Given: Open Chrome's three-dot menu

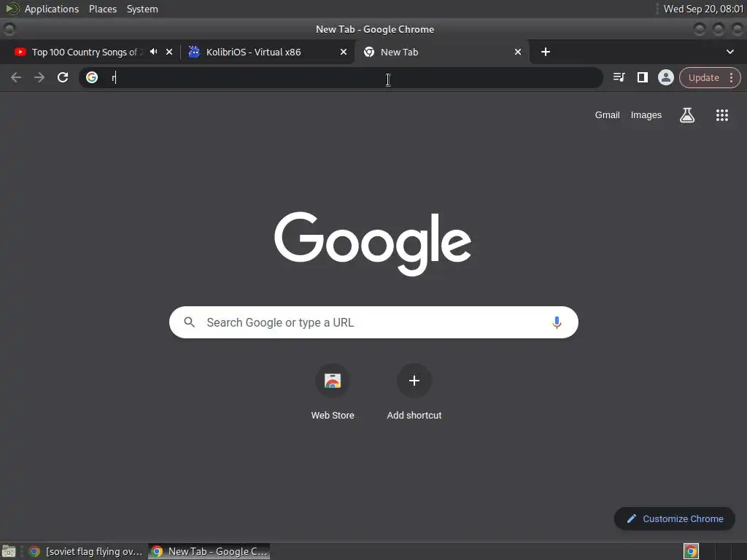Looking at the screenshot, I should 731,77.
